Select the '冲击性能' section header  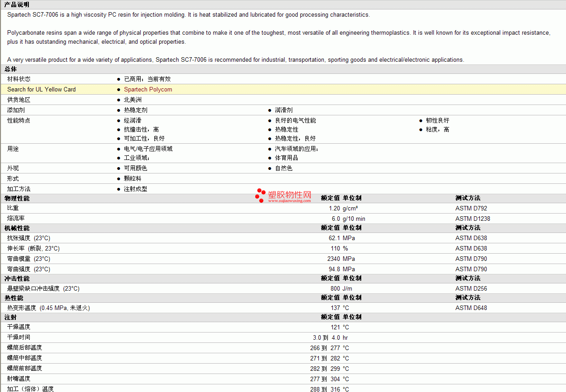pos(17,278)
